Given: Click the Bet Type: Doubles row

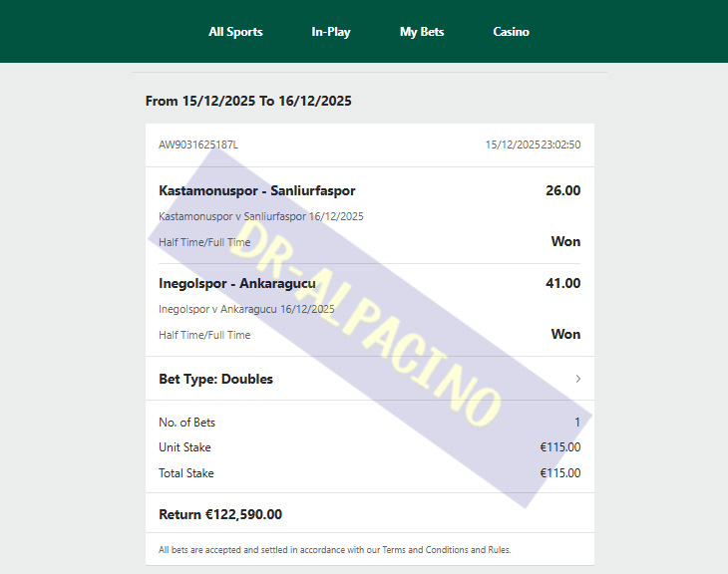Looking at the screenshot, I should tap(370, 379).
